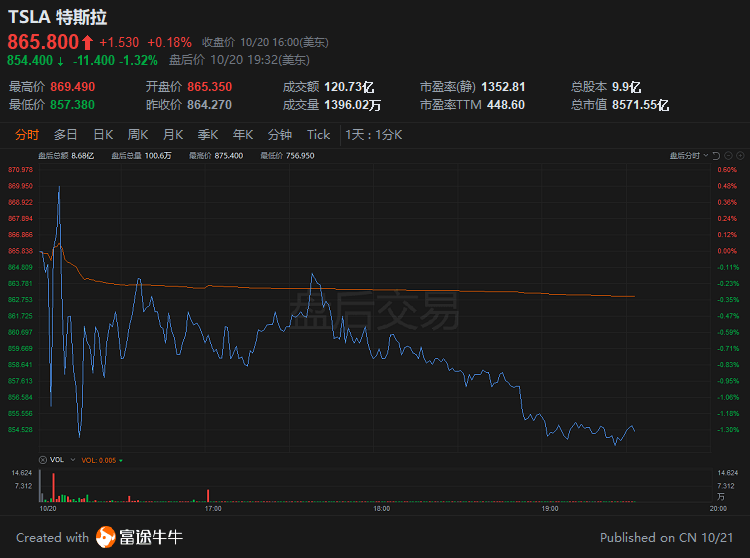Switch to the 日K chart tab

[x=103, y=135]
